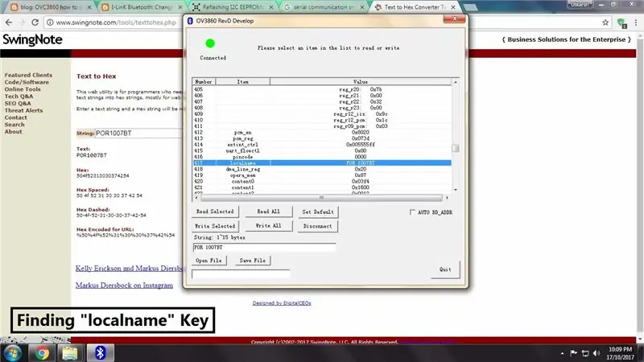Open Chrome from the taskbar

(x=42, y=353)
